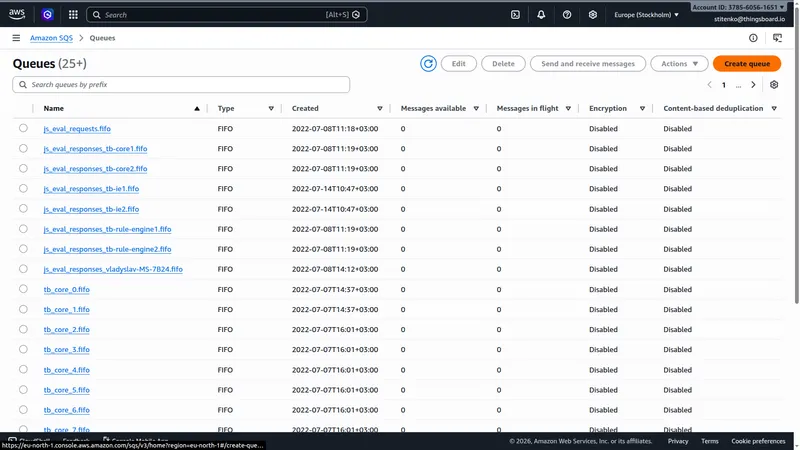Go to Amazon SQS breadcrumb

(x=51, y=38)
